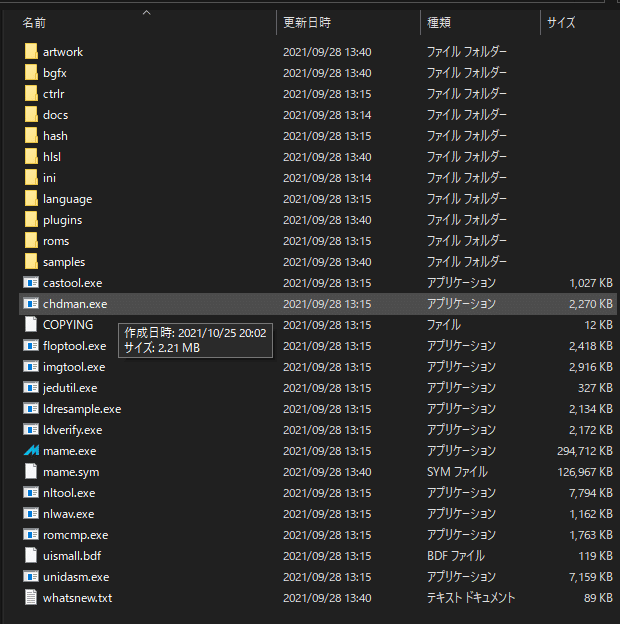Click the ldresample.exe file name

pos(82,409)
